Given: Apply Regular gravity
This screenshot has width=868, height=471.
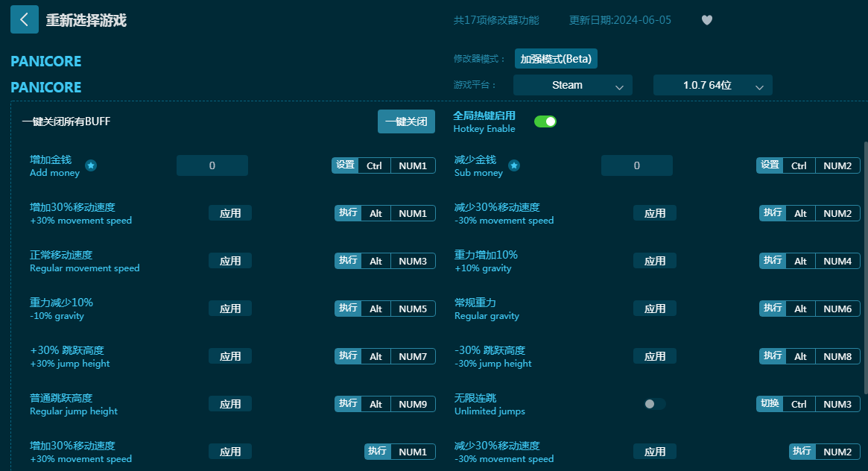Looking at the screenshot, I should click(655, 309).
